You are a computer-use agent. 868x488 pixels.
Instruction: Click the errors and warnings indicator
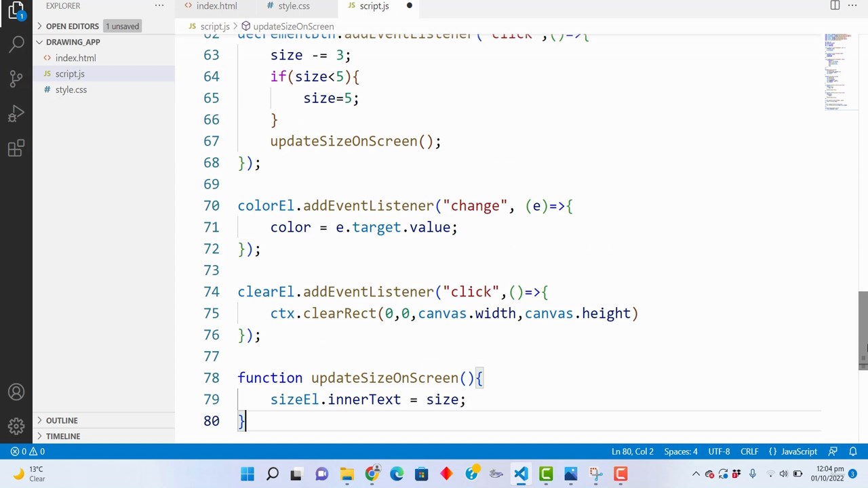[27, 451]
